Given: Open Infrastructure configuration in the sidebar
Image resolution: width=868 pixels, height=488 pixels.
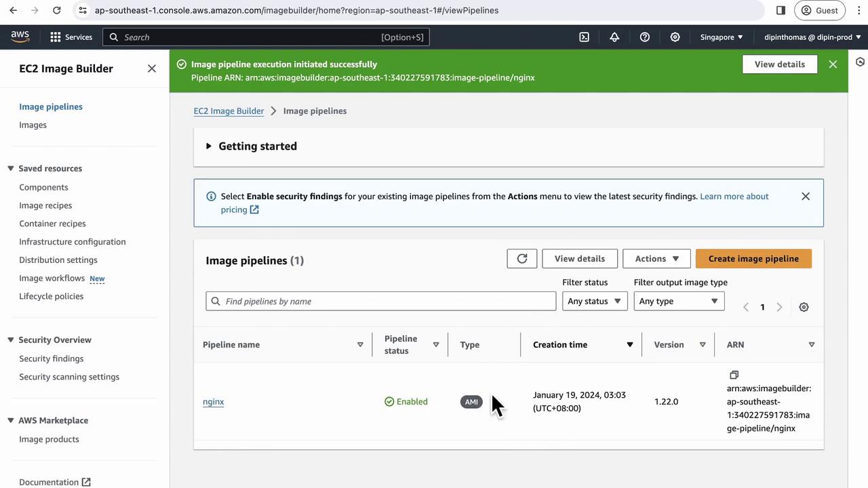Looking at the screenshot, I should click(73, 243).
